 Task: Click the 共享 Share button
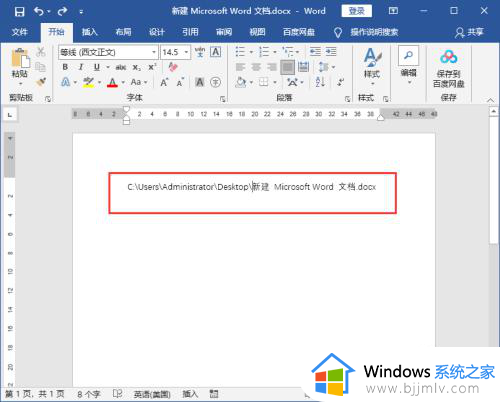pyautogui.click(x=469, y=32)
